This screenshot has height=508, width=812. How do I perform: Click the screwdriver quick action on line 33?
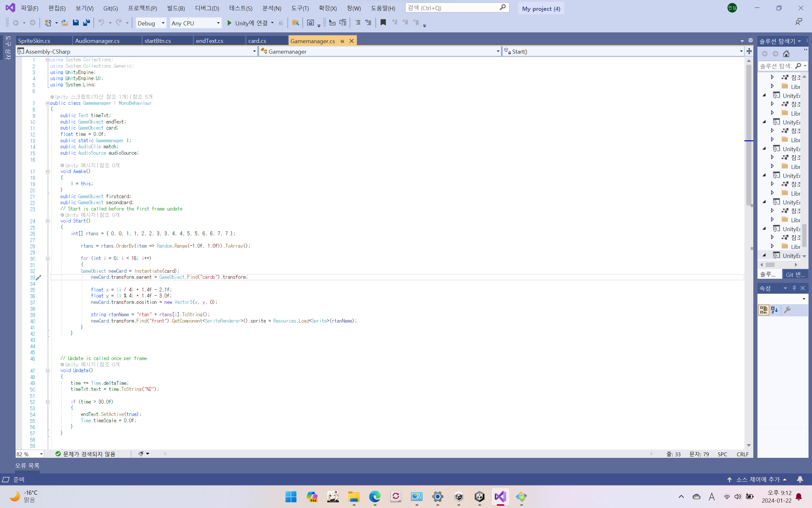pyautogui.click(x=39, y=277)
